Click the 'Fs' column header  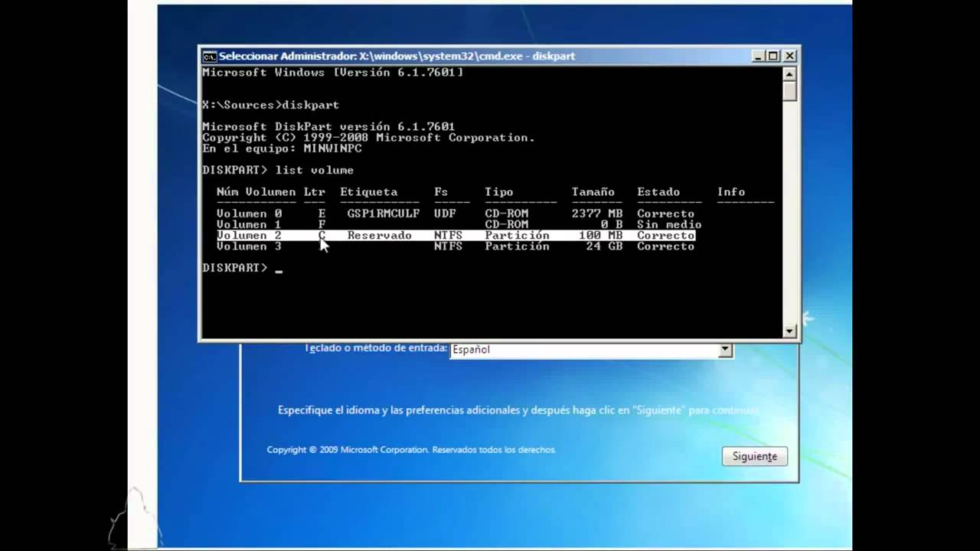point(441,192)
